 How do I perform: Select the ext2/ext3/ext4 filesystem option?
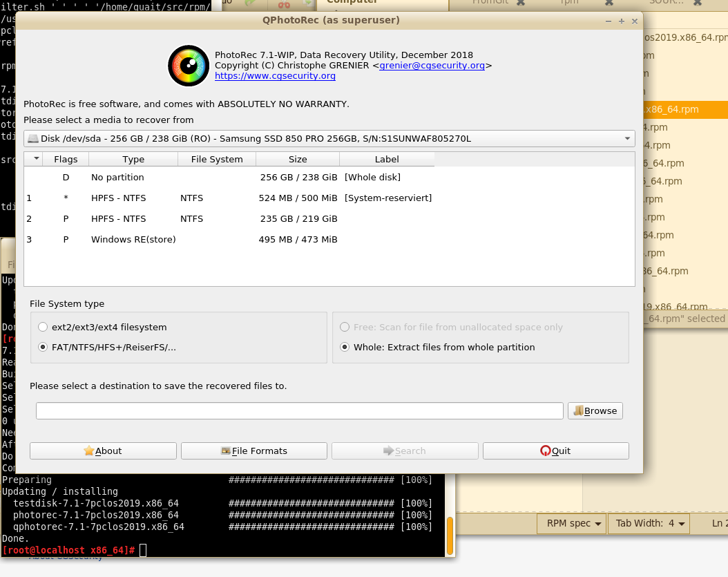44,327
